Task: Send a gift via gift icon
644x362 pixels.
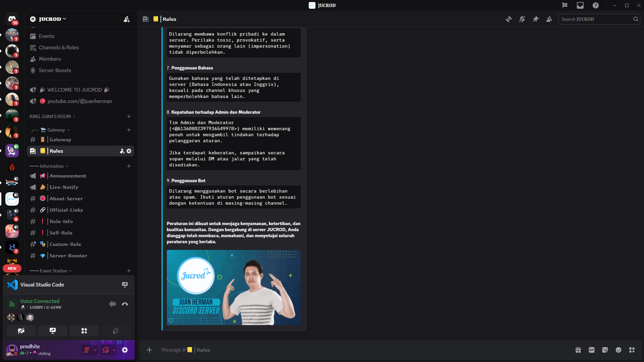Action: click(578, 350)
